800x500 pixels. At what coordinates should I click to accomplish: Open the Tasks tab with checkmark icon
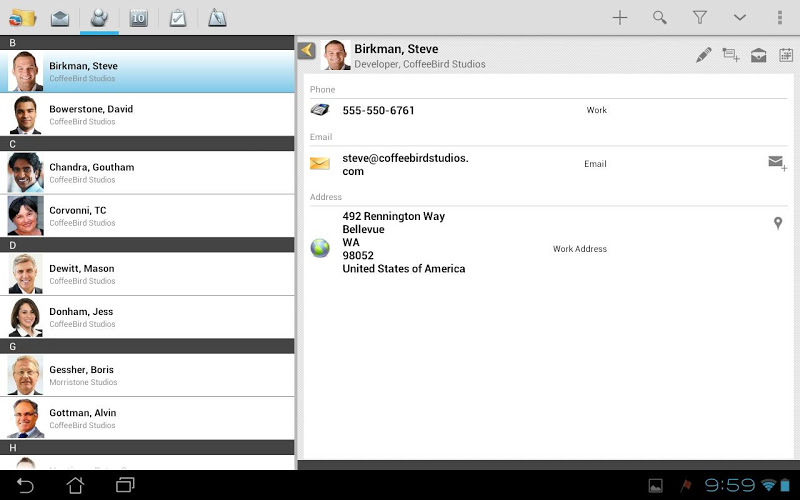click(178, 18)
